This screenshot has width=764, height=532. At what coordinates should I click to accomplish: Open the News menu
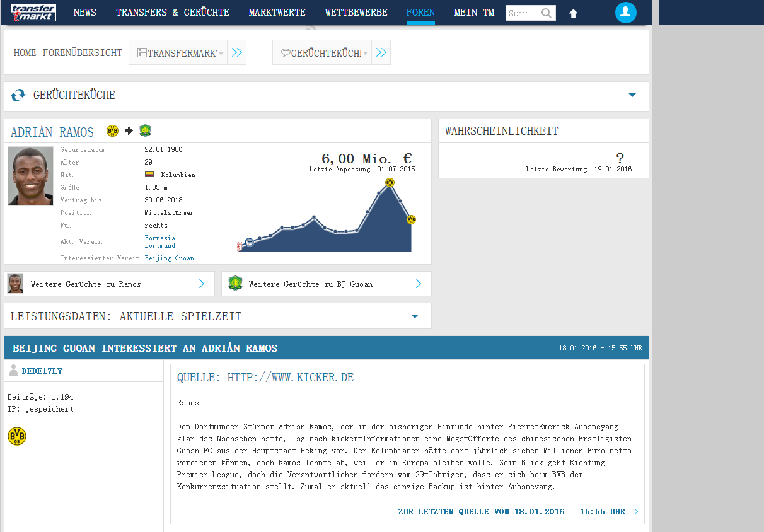tap(85, 13)
